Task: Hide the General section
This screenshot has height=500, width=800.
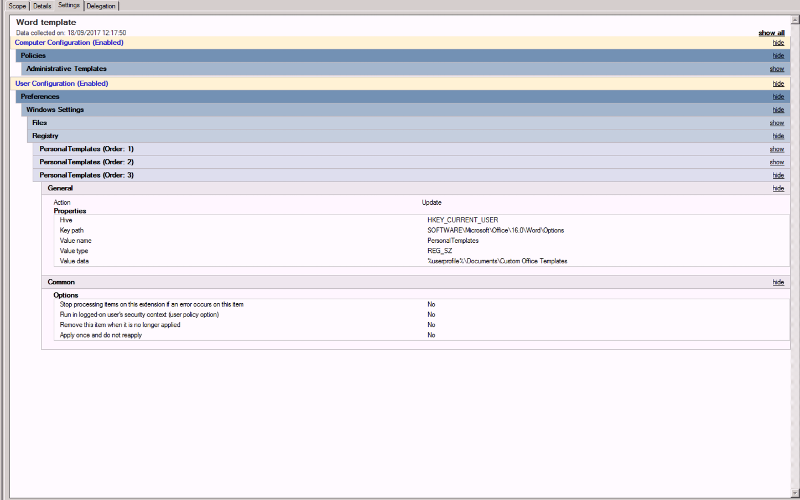Action: click(x=778, y=188)
